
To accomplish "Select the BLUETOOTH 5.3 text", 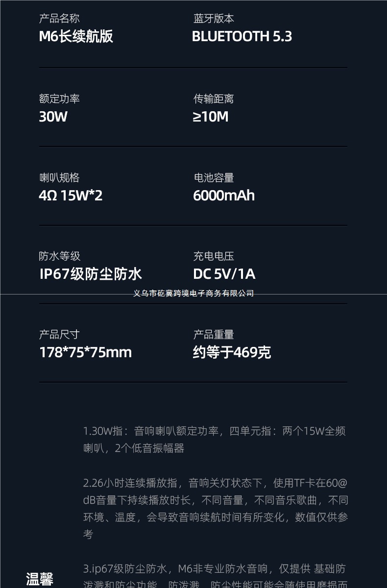I will click(x=242, y=36).
